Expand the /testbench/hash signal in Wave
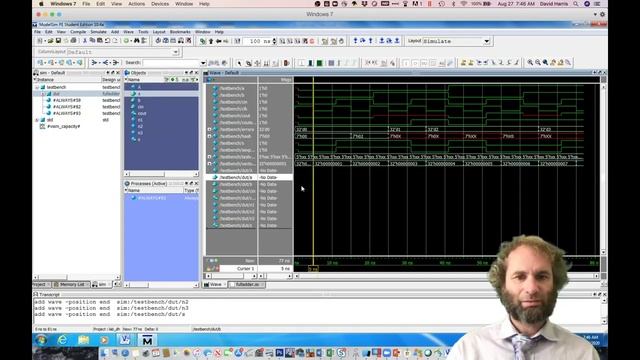 click(x=209, y=136)
